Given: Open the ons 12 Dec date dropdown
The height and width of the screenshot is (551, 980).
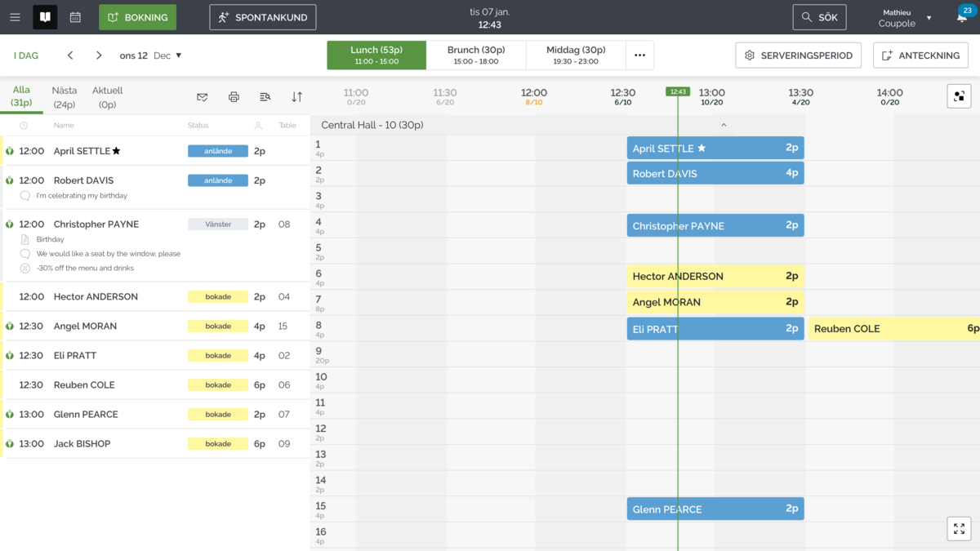Looking at the screenshot, I should point(151,56).
